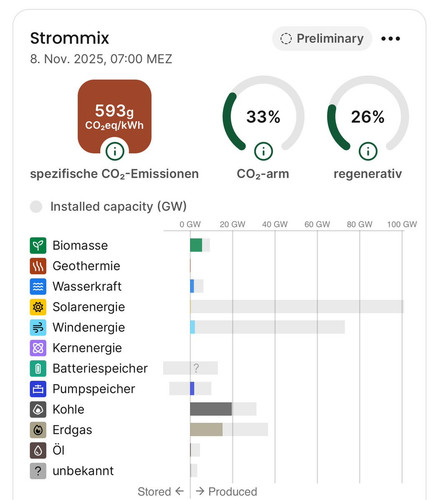Show info for regenerativ gauge
Viewport: 439px width, 500px height.
[368, 151]
